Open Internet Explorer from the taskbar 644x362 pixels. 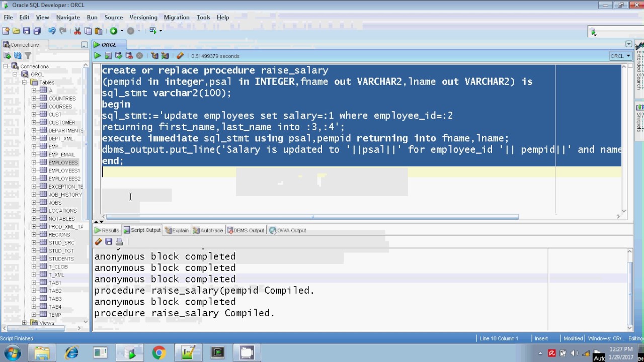pos(71,353)
